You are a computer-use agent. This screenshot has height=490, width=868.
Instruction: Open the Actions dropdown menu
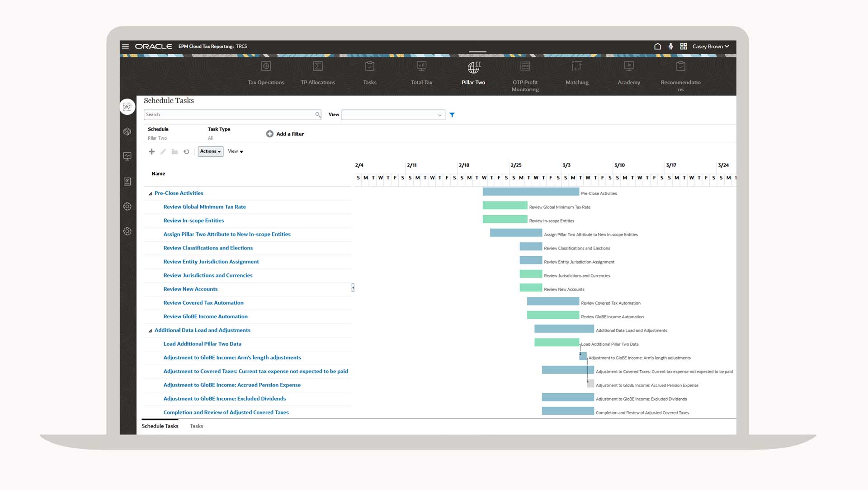point(210,151)
